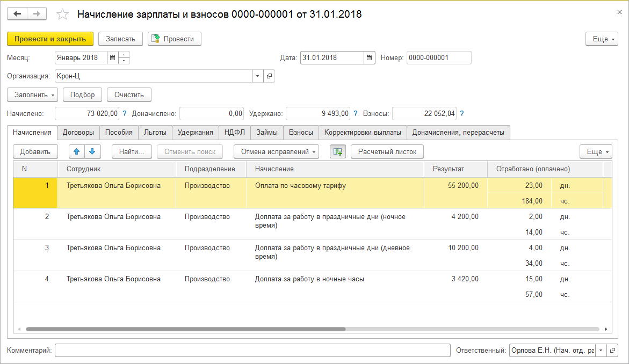This screenshot has width=629, height=364.
Task: Switch to the Удержания tab
Action: click(x=196, y=132)
